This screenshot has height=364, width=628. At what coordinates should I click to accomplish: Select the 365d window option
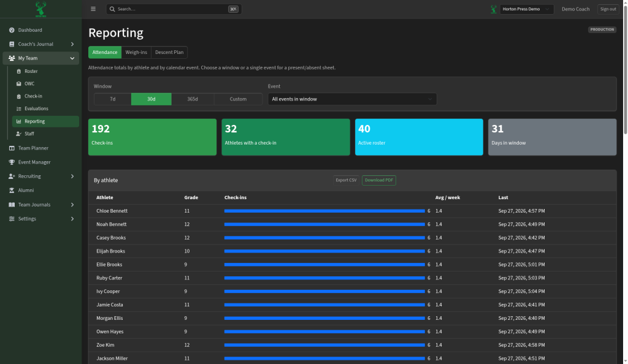(x=193, y=99)
